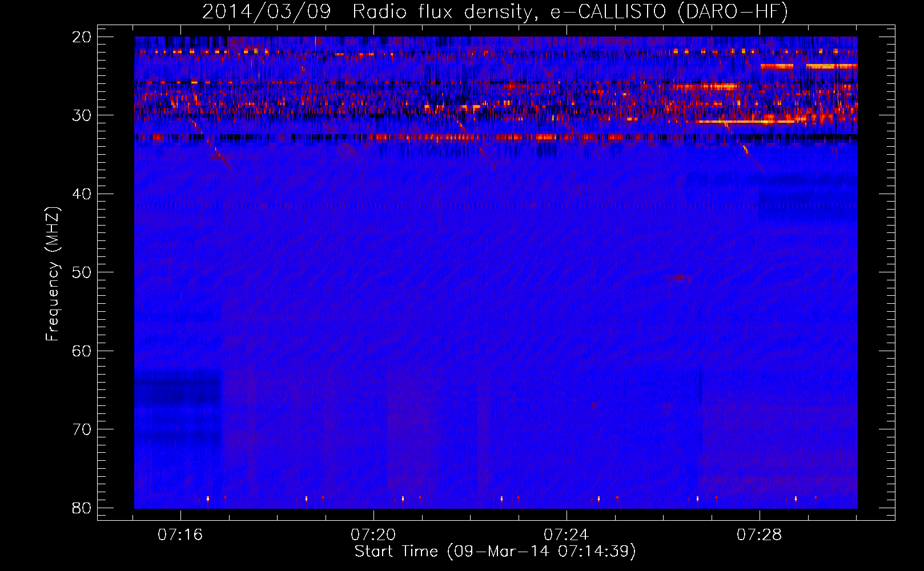Click the frequency tick label 20
The height and width of the screenshot is (571, 924).
click(x=82, y=37)
